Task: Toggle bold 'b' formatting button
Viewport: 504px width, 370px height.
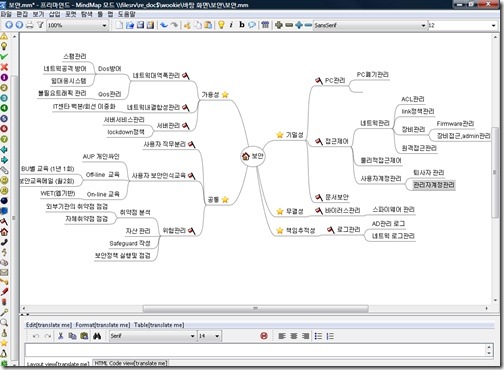Action: click(242, 25)
